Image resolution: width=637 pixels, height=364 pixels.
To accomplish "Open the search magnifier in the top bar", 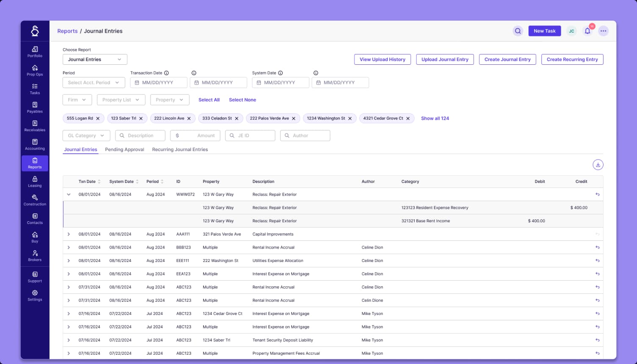I will pos(518,31).
